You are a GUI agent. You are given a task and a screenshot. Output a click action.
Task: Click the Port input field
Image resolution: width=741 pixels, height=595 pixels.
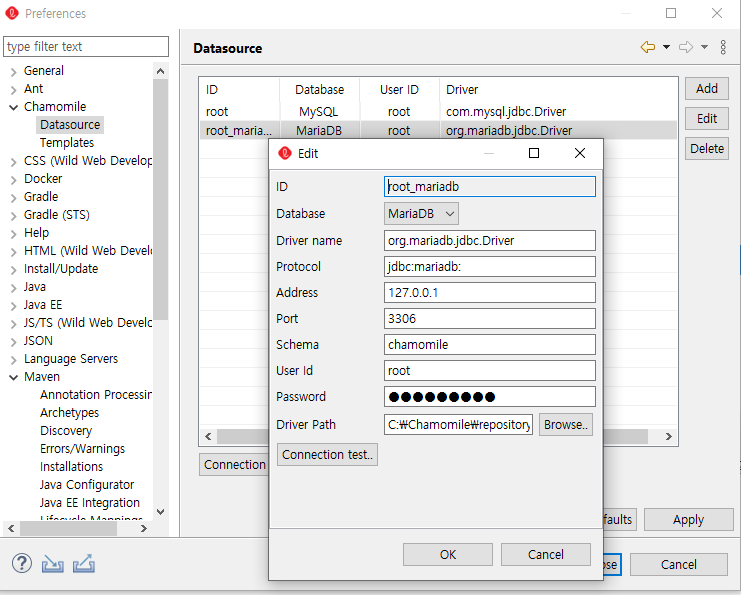490,319
